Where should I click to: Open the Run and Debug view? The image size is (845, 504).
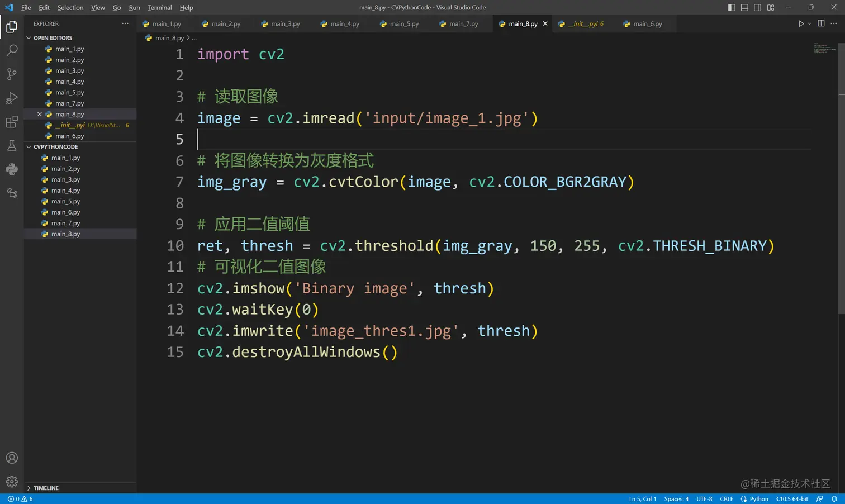click(x=12, y=98)
